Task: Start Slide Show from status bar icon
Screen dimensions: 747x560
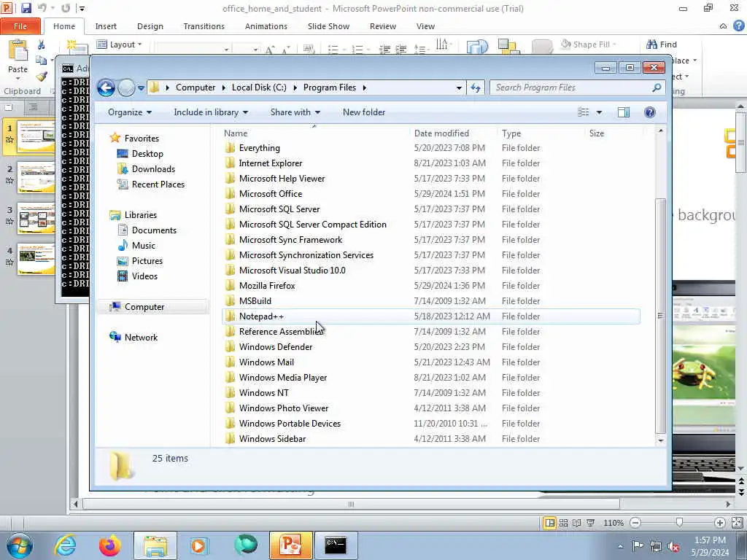Action: point(591,523)
